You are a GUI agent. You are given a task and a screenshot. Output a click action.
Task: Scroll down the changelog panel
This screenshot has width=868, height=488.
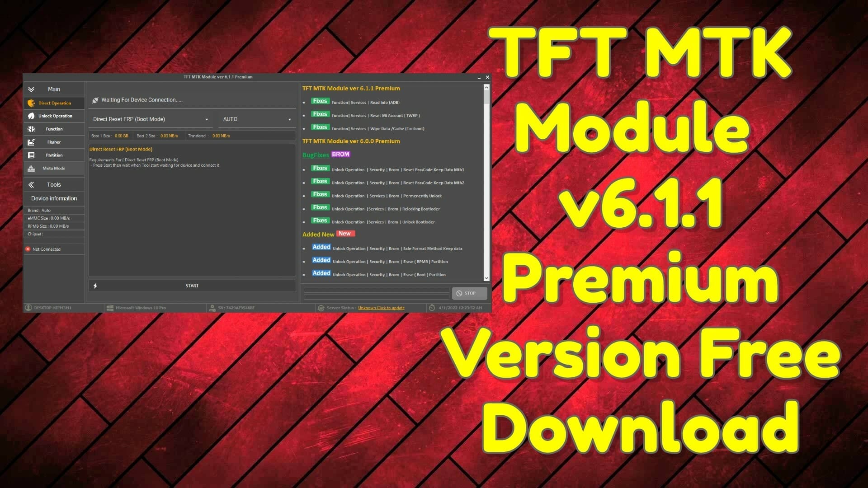486,278
